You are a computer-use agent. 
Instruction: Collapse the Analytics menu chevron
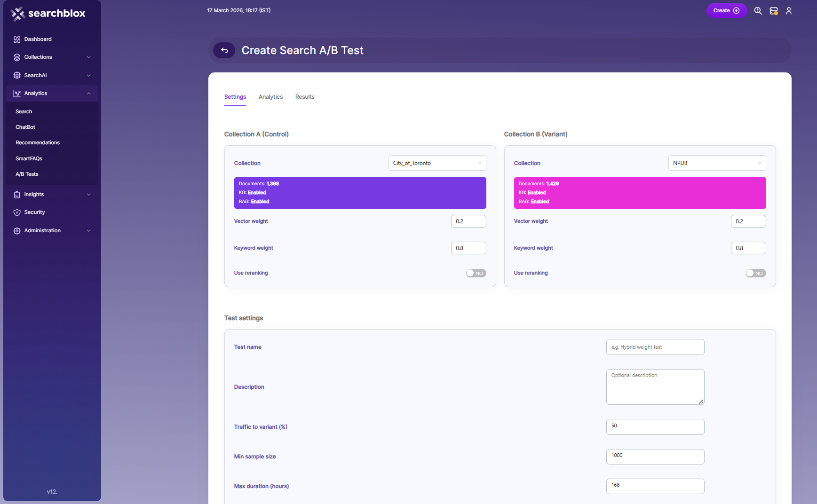(88, 94)
